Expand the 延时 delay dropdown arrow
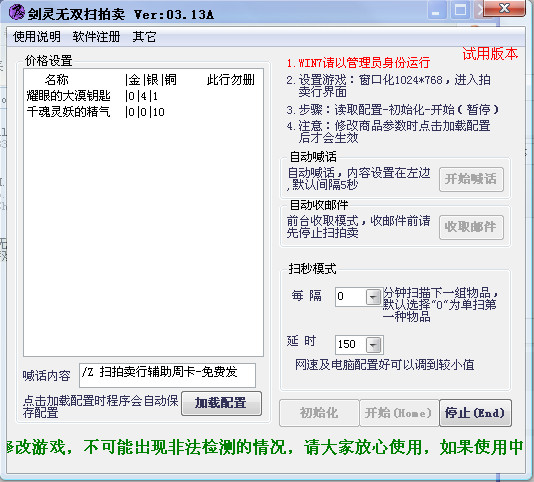The image size is (534, 482). (373, 345)
